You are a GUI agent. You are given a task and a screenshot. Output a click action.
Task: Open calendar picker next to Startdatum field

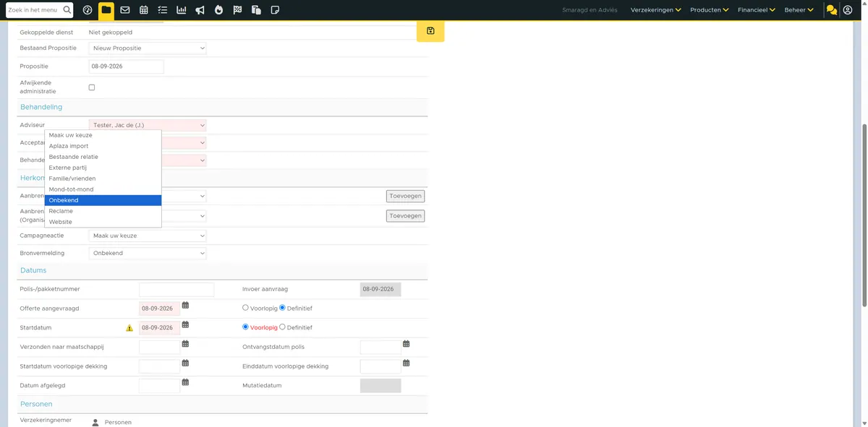point(185,325)
